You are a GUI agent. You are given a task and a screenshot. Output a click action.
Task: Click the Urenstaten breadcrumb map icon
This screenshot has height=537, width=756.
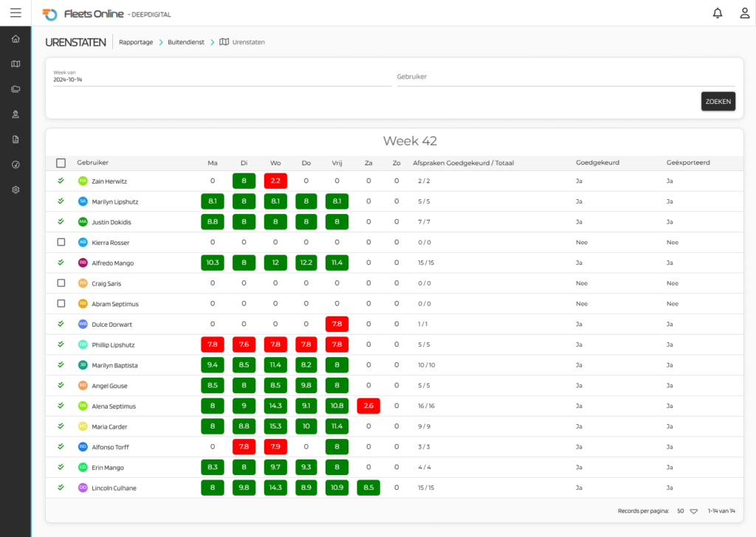pos(224,42)
